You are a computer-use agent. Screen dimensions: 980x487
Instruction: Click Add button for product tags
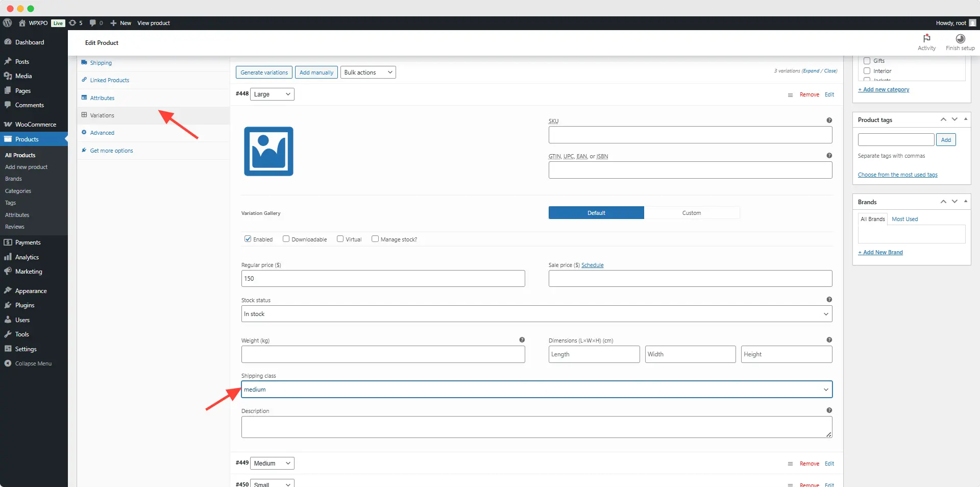[946, 140]
